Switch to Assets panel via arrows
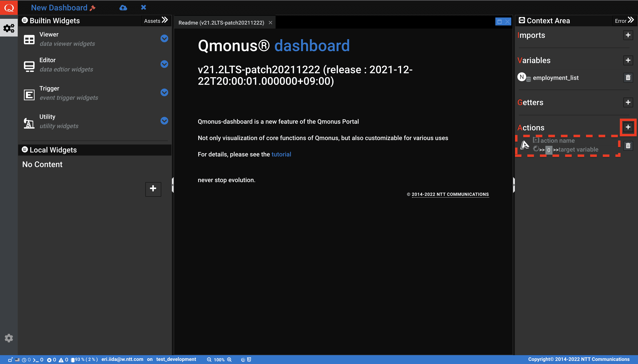 [x=156, y=21]
